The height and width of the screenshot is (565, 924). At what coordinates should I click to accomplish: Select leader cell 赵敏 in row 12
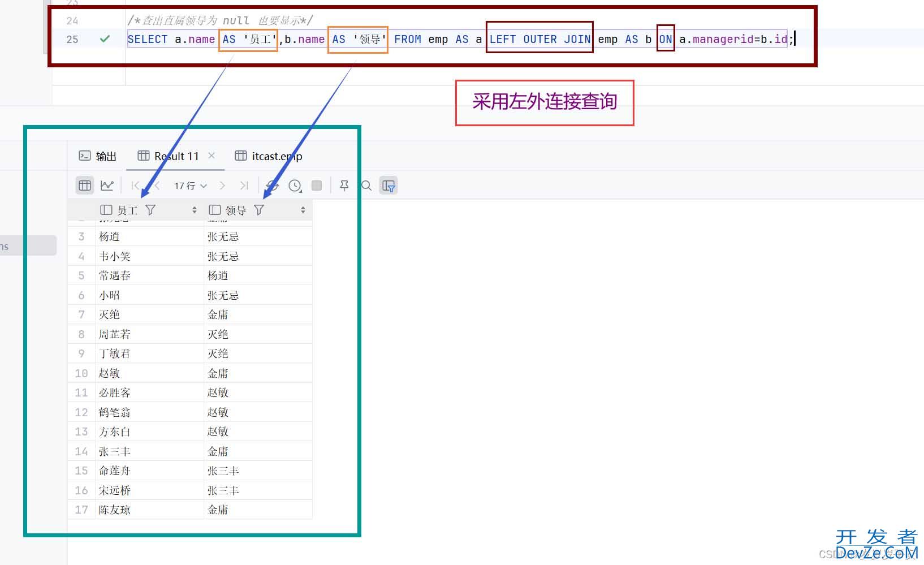258,412
